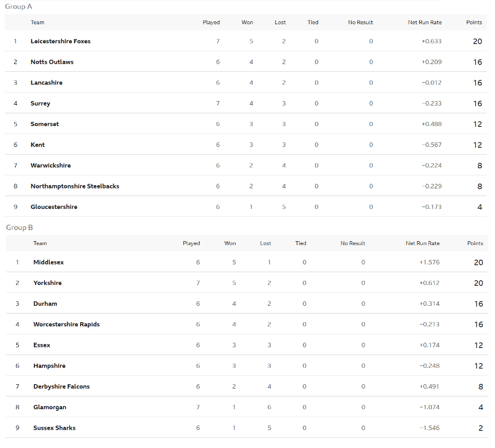Open the Derbyshire Falcons team link
495x448 pixels.
click(61, 387)
